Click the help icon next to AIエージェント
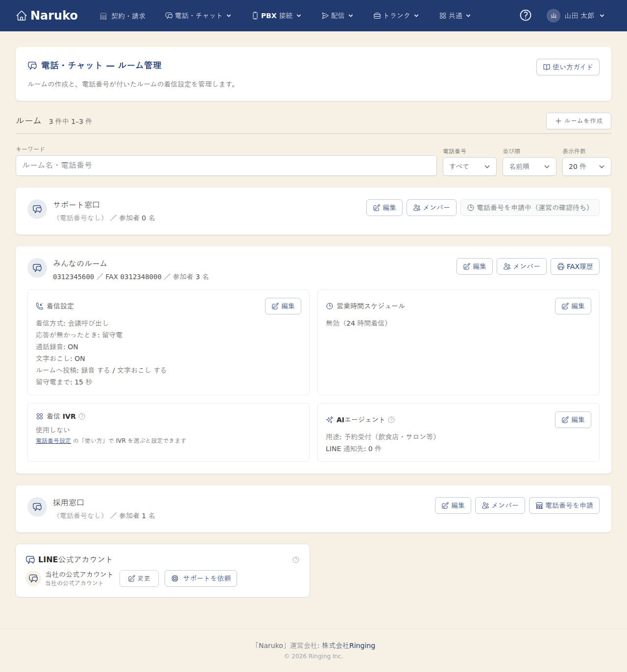627x672 pixels. [391, 420]
